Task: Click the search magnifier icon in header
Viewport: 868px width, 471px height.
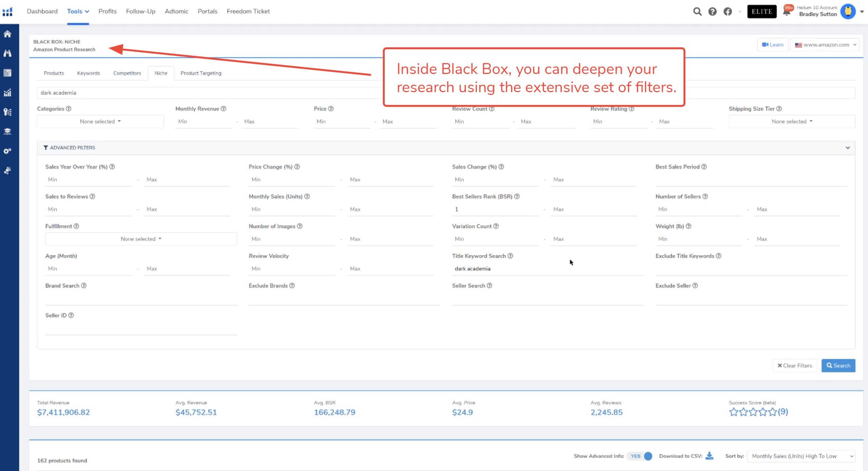Action: click(697, 12)
